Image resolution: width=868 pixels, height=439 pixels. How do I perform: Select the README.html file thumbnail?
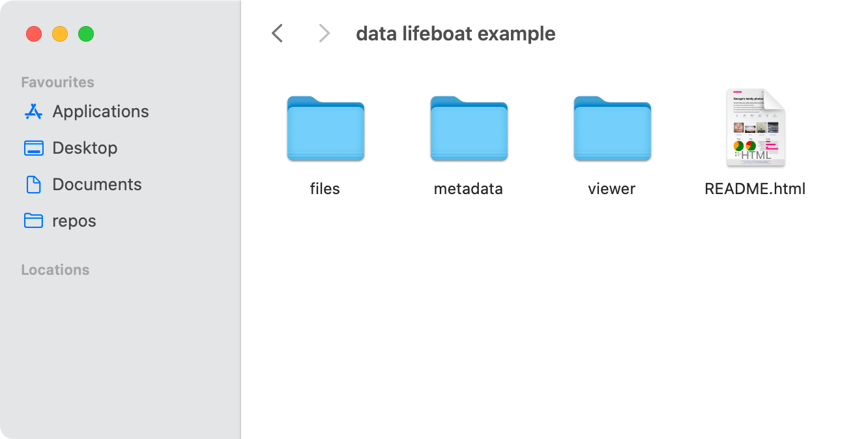tap(755, 127)
